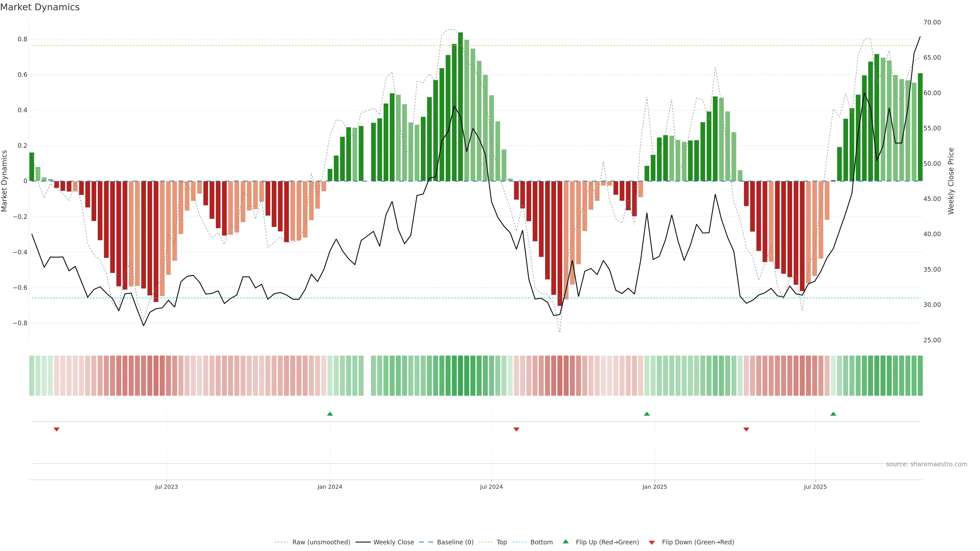Click the source: sharemaestro.com text
This screenshot has height=551, width=980.
pos(926,464)
